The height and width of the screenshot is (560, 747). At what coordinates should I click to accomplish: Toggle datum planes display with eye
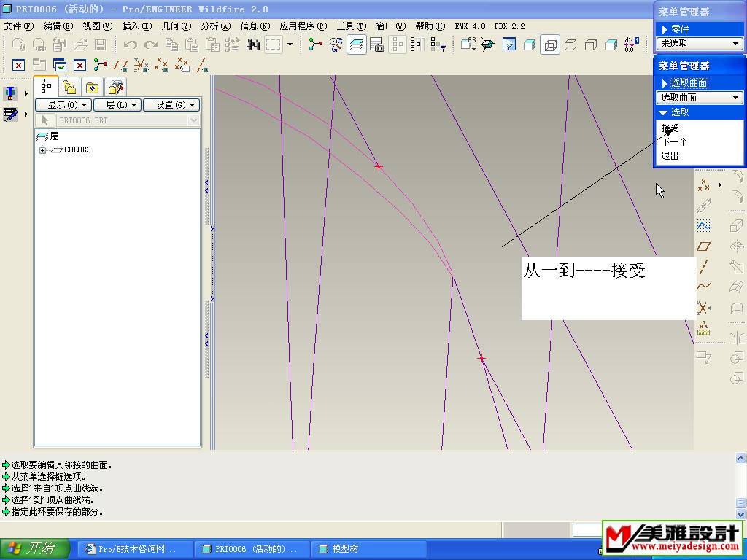point(120,65)
